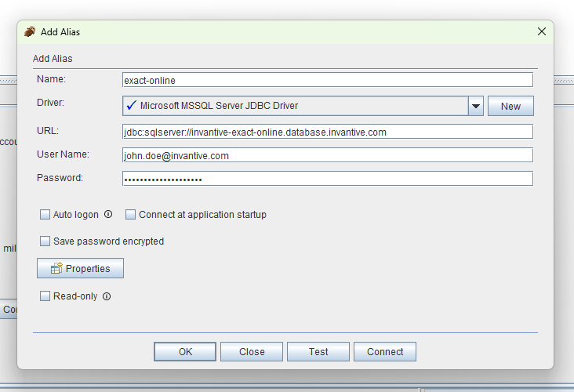The image size is (574, 392).
Task: Expand the Driver dropdown arrow
Action: coord(475,106)
